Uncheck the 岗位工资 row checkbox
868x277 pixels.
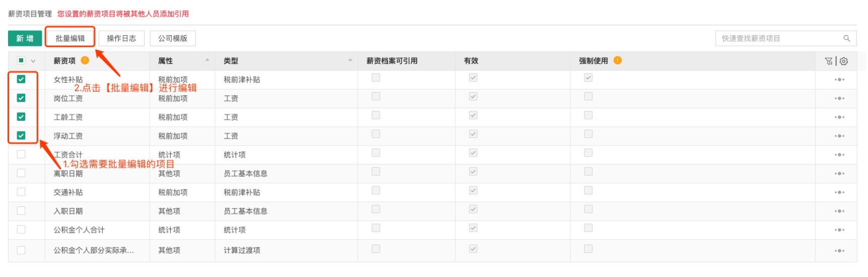(x=21, y=98)
